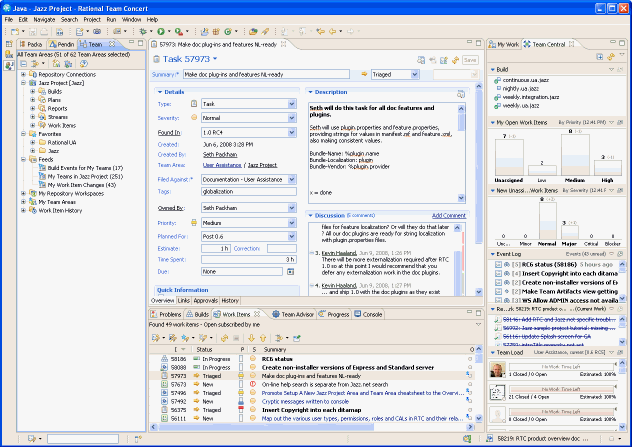Click the Summary input field
This screenshot has width=633, height=448.
click(x=266, y=74)
